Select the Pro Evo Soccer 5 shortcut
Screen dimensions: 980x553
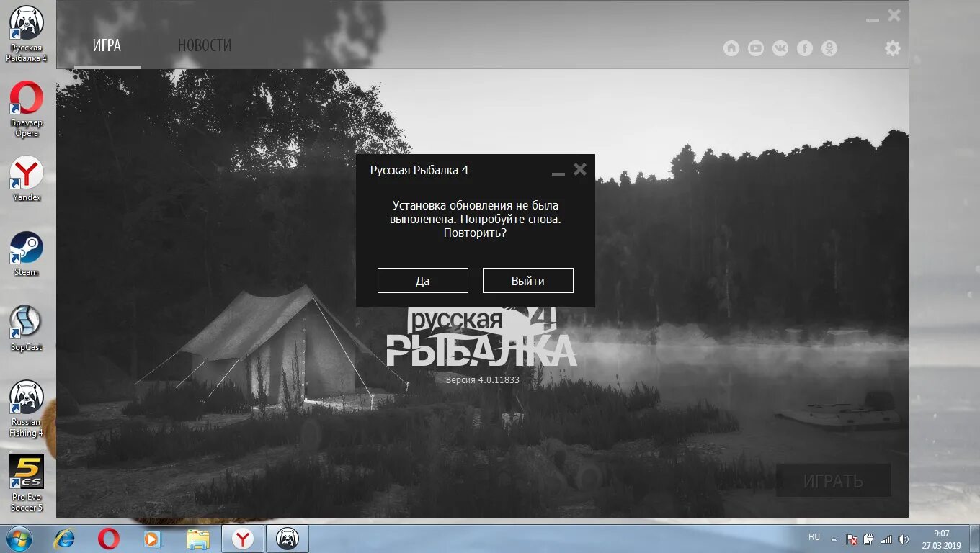pyautogui.click(x=27, y=484)
